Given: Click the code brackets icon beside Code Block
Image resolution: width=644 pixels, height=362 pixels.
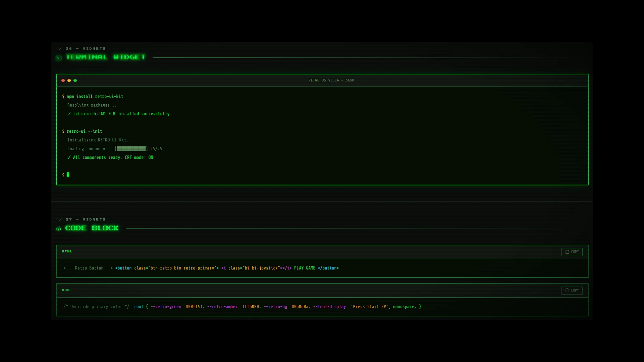Looking at the screenshot, I should [59, 229].
